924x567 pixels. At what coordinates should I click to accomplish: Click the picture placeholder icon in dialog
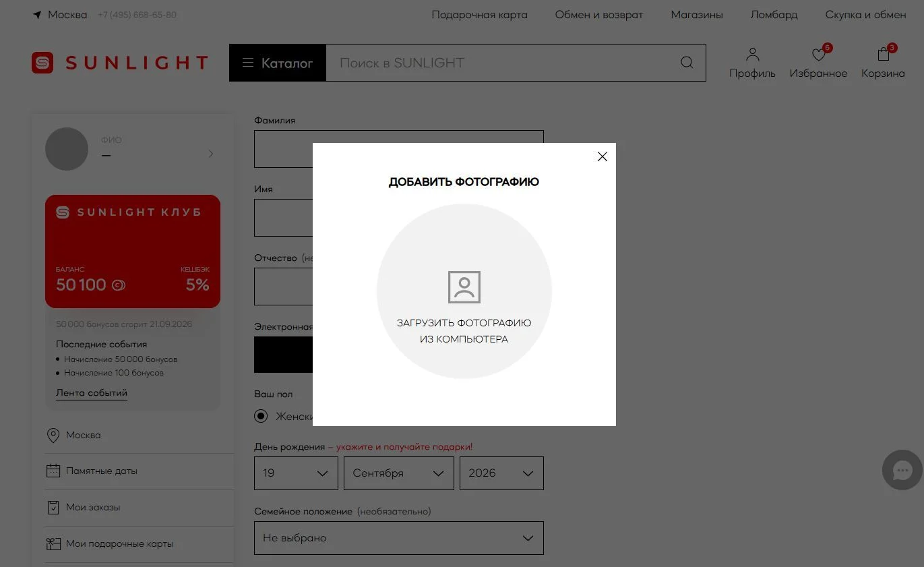click(464, 287)
